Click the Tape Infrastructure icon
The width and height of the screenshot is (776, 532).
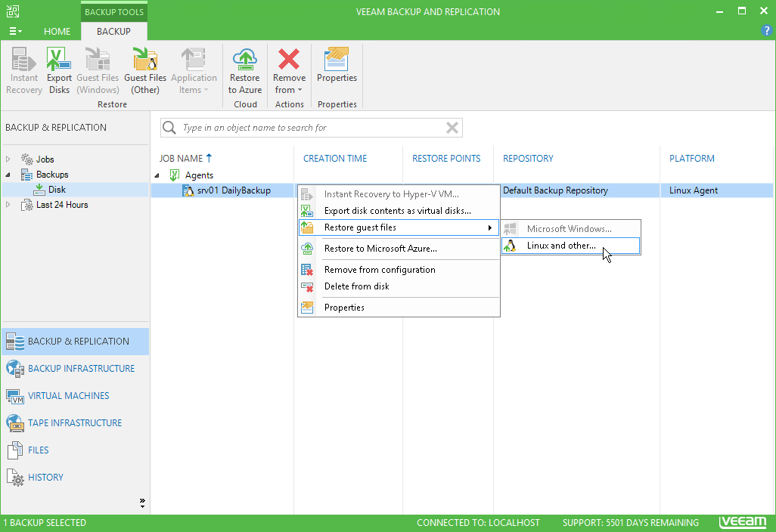(15, 423)
